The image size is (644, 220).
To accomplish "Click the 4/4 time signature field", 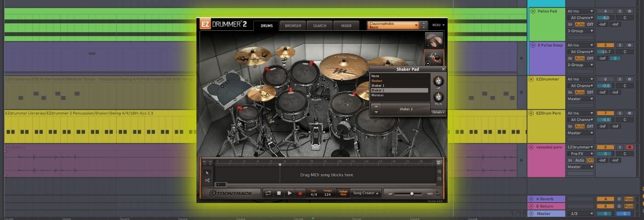I will pyautogui.click(x=314, y=194).
